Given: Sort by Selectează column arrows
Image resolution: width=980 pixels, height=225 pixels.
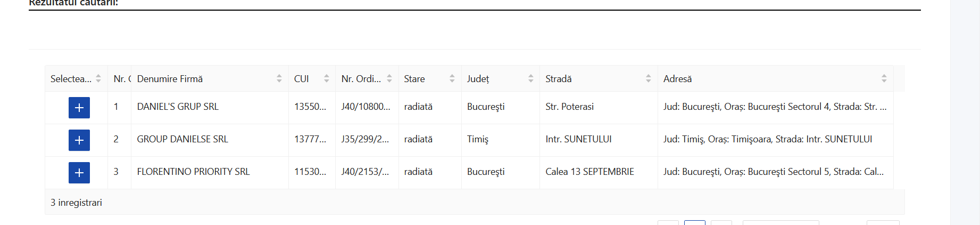Looking at the screenshot, I should point(98,79).
